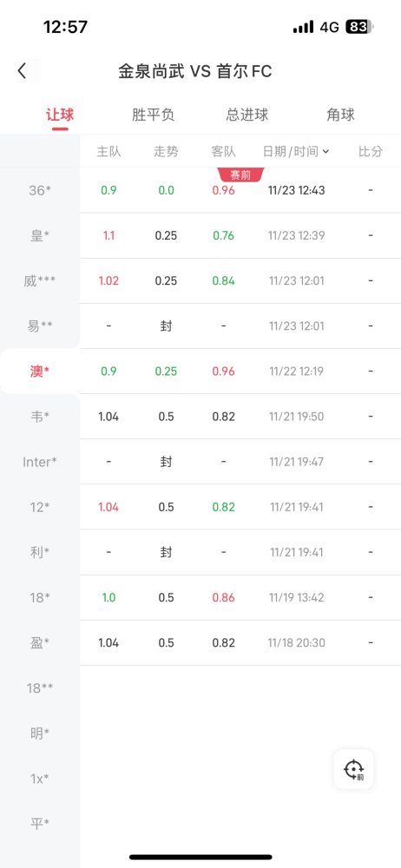Expand the 日期/时间 sort chevron
The width and height of the screenshot is (401, 868).
point(325,152)
